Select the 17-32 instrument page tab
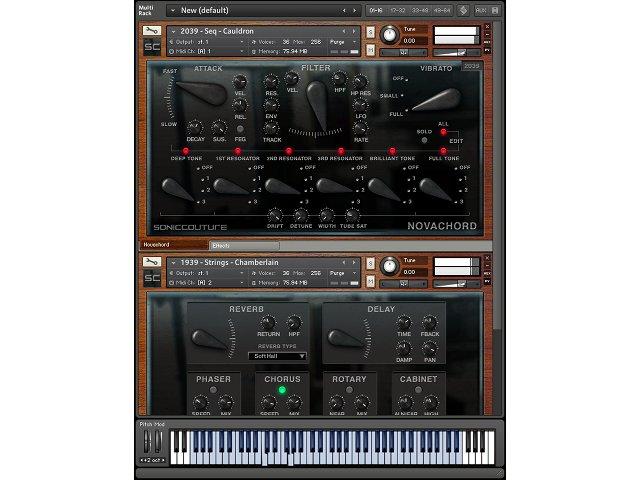This screenshot has width=640, height=480. (396, 10)
